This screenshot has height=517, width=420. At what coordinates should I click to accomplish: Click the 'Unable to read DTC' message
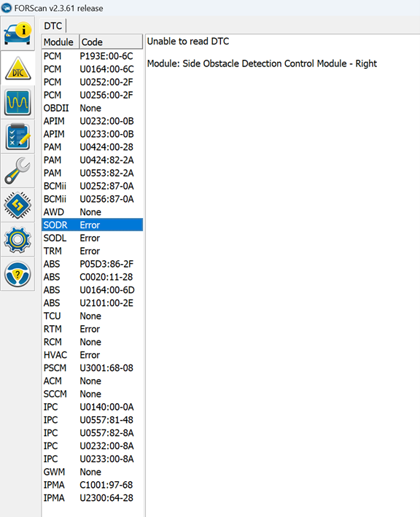188,42
